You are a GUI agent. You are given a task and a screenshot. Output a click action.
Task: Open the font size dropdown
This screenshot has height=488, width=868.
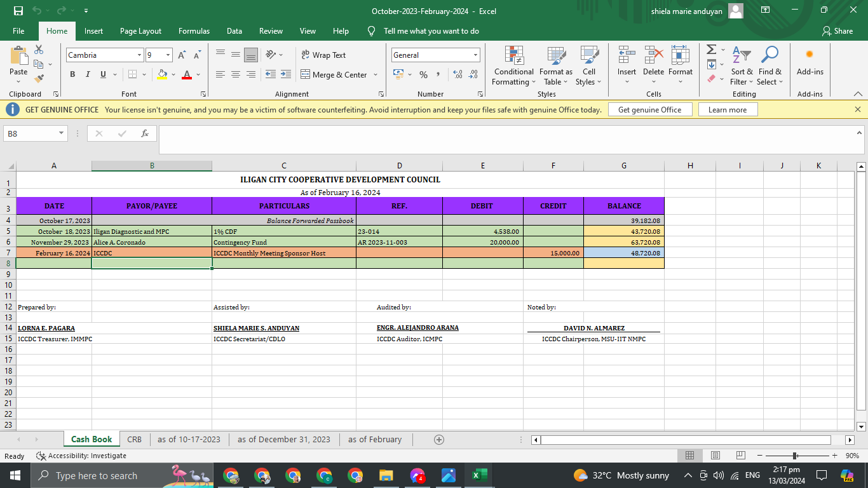168,55
